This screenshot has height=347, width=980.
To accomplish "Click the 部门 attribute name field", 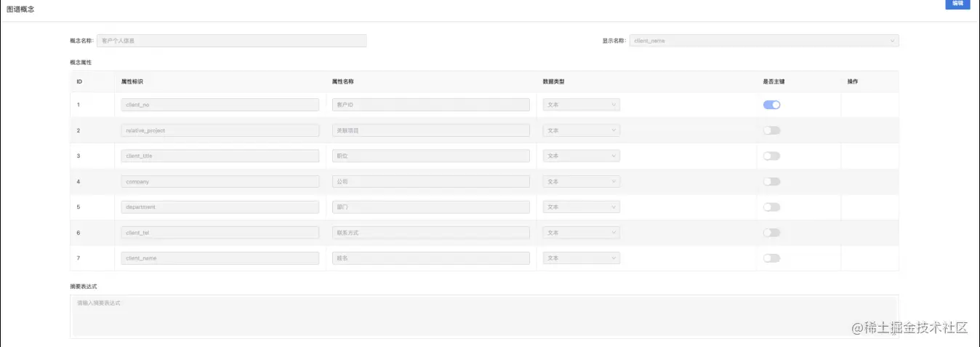I will click(x=431, y=207).
